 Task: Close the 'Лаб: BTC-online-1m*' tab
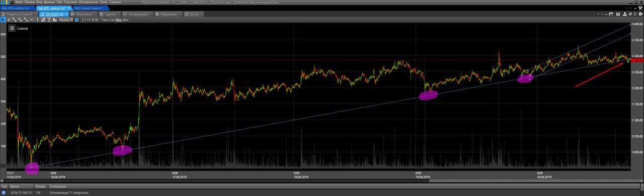coord(69,8)
